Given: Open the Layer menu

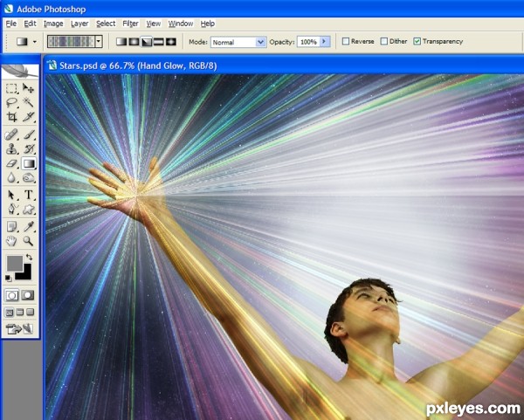Looking at the screenshot, I should click(79, 24).
